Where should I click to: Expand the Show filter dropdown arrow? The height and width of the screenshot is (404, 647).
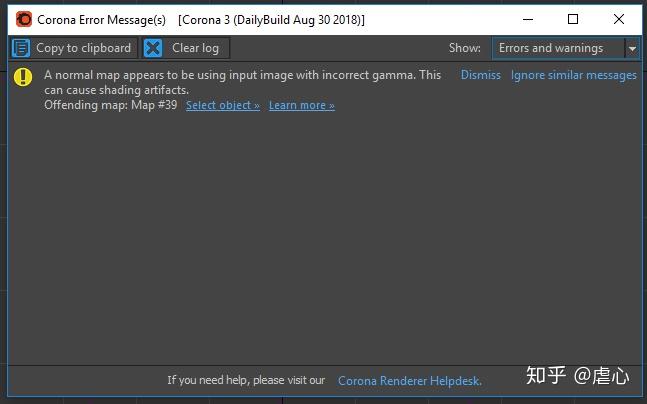[632, 49]
